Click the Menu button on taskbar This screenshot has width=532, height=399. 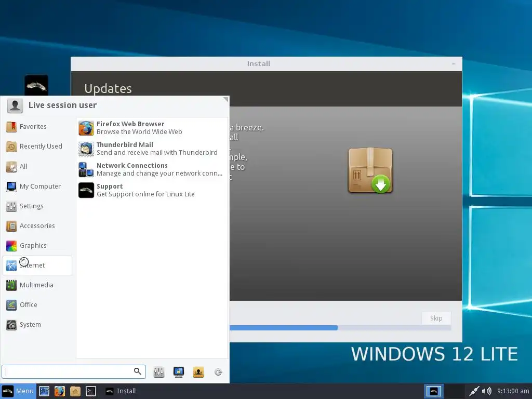(18, 391)
